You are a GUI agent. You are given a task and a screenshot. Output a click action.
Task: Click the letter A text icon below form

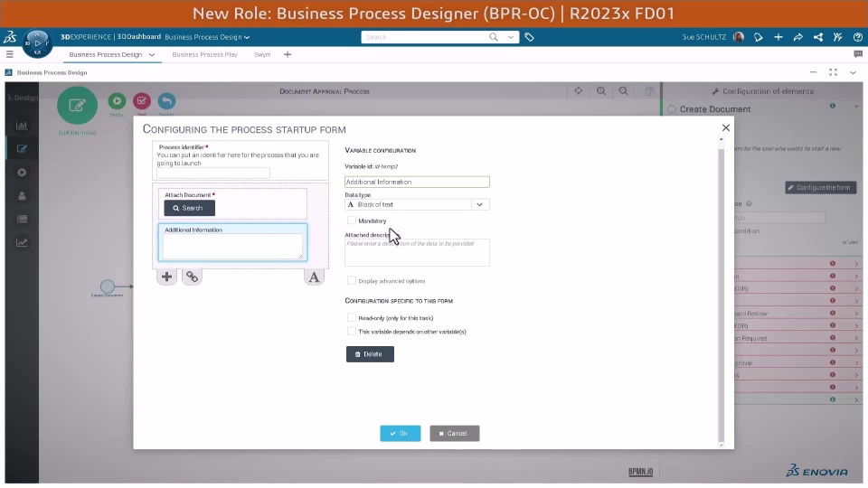pos(314,277)
